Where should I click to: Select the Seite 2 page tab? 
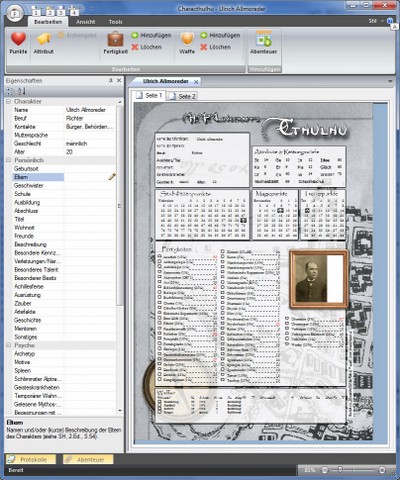(x=182, y=96)
